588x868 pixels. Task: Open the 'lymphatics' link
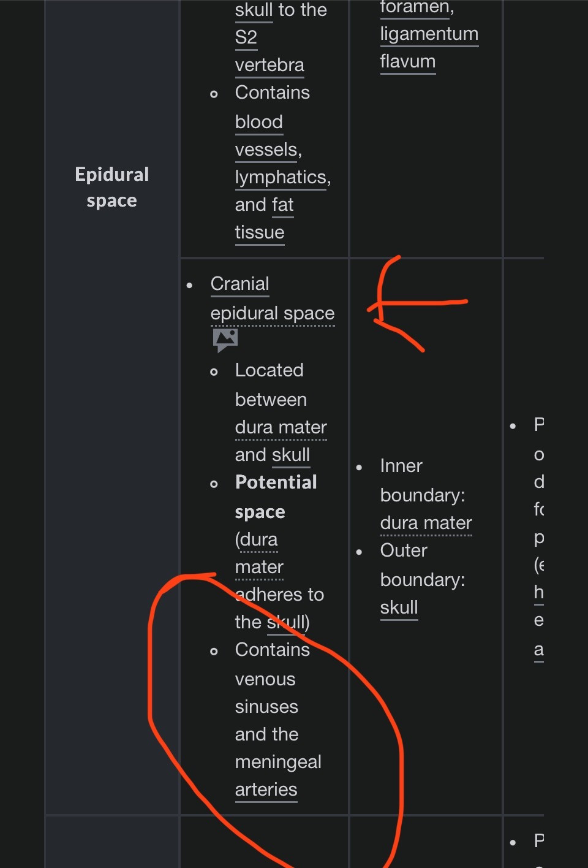(x=281, y=177)
